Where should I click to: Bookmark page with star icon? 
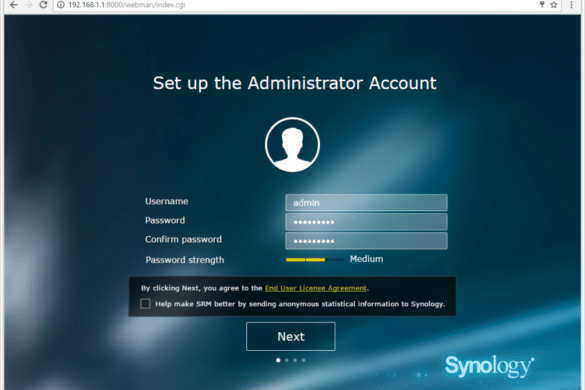(554, 5)
